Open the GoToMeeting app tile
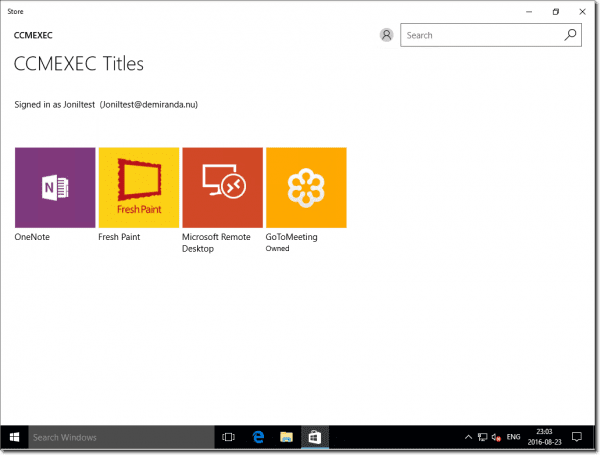Image resolution: width=600 pixels, height=455 pixels. (x=307, y=188)
